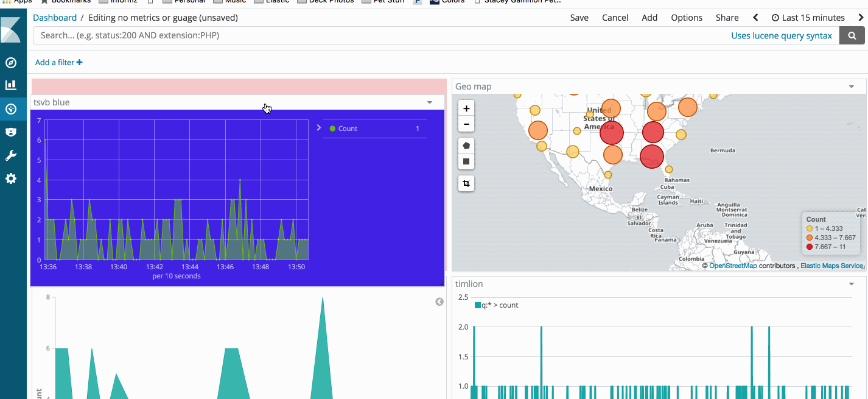868x399 pixels.
Task: Open tsvb blue panel options menu
Action: (430, 102)
